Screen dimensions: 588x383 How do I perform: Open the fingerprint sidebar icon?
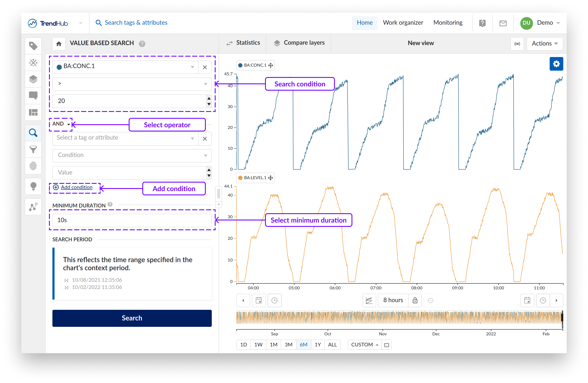click(33, 166)
